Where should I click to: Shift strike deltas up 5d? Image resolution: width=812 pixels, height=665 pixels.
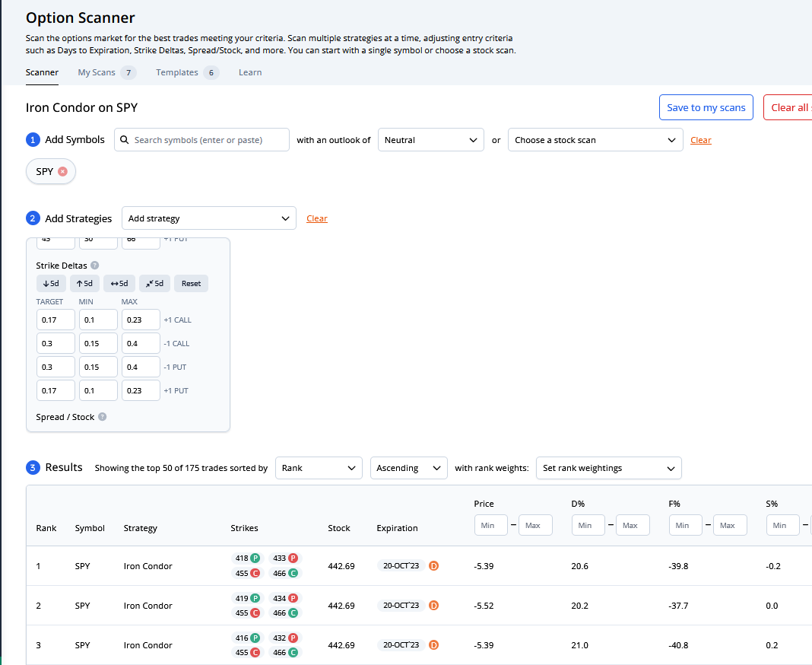pyautogui.click(x=84, y=284)
